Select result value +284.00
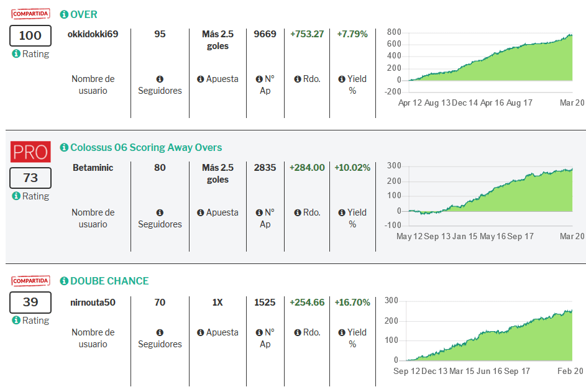The height and width of the screenshot is (392, 586). click(x=307, y=167)
